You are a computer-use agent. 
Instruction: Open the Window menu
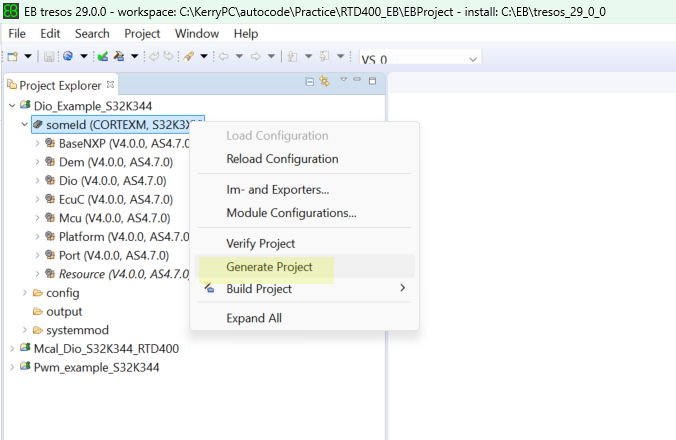click(x=197, y=34)
